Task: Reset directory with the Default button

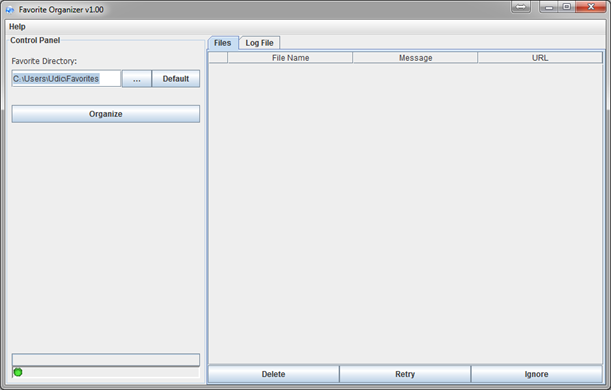Action: (176, 79)
